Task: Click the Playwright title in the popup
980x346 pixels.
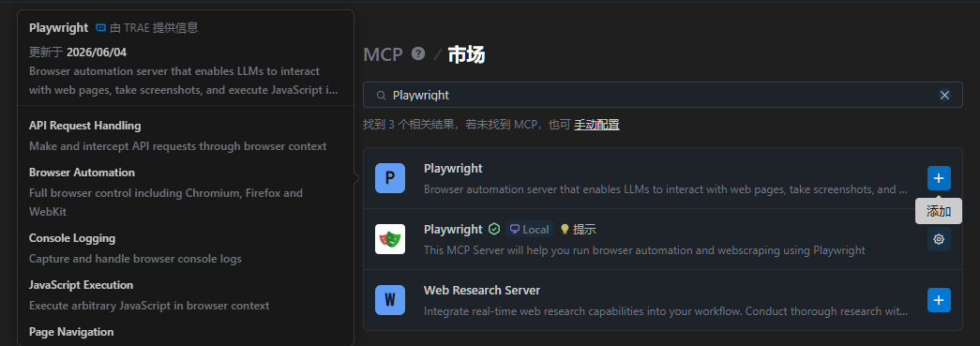Action: pyautogui.click(x=59, y=27)
